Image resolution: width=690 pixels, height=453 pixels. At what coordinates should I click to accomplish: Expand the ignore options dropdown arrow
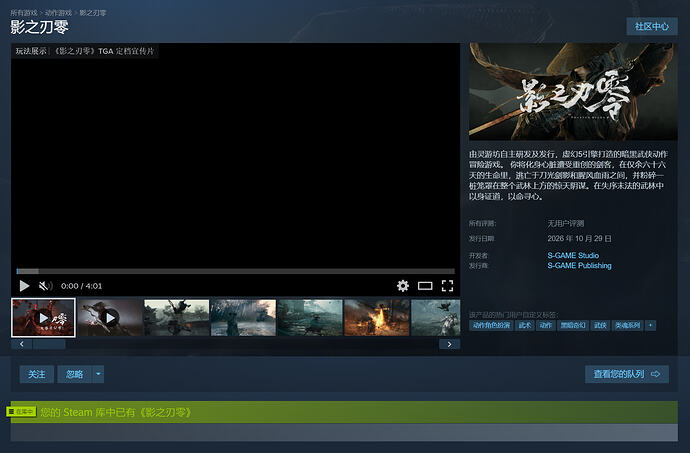click(98, 374)
